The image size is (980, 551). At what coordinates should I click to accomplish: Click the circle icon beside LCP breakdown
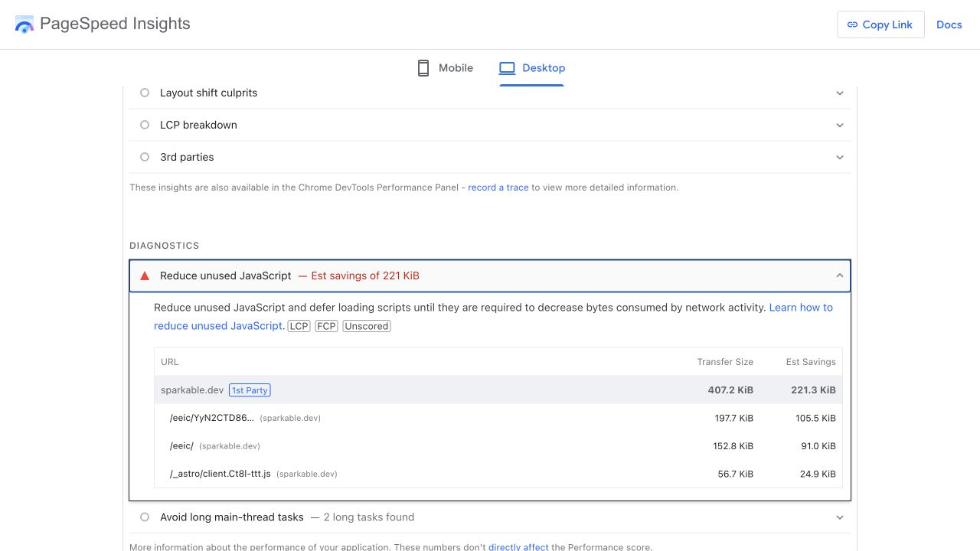click(x=145, y=125)
